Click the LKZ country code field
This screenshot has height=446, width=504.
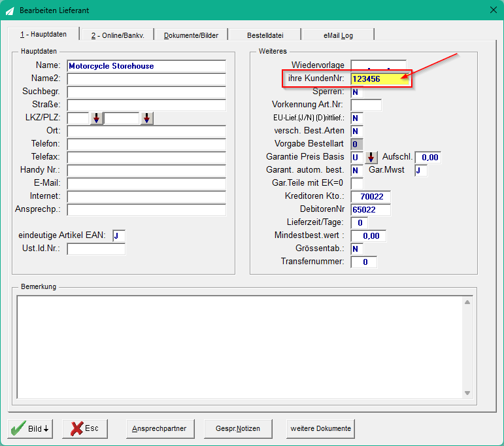pos(78,118)
